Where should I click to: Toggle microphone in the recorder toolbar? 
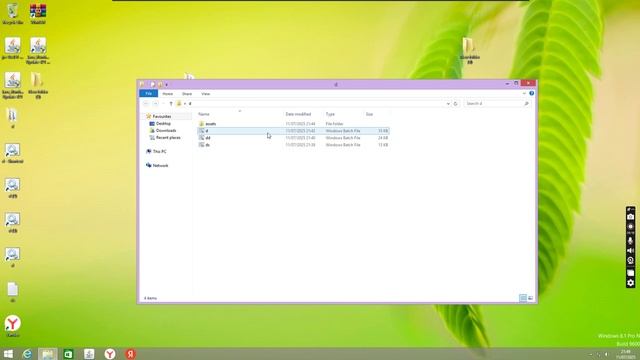pyautogui.click(x=631, y=241)
